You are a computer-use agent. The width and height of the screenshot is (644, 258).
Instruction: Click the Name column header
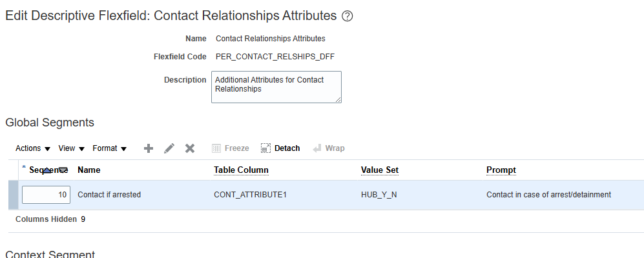click(x=89, y=170)
